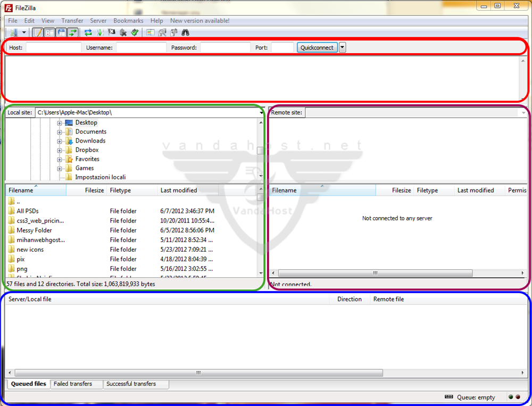This screenshot has height=406, width=532.
Task: Open the Site Manager dropdown arrow
Action: coord(24,32)
